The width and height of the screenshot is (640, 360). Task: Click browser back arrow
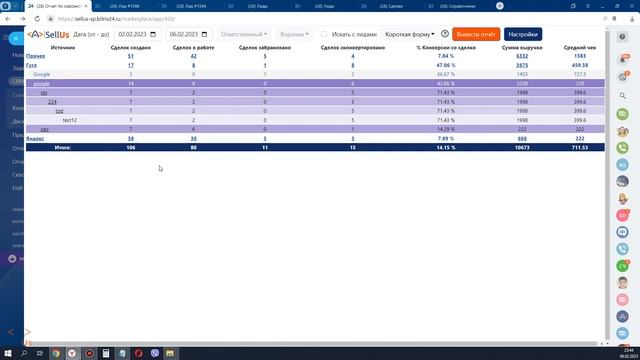8,19
